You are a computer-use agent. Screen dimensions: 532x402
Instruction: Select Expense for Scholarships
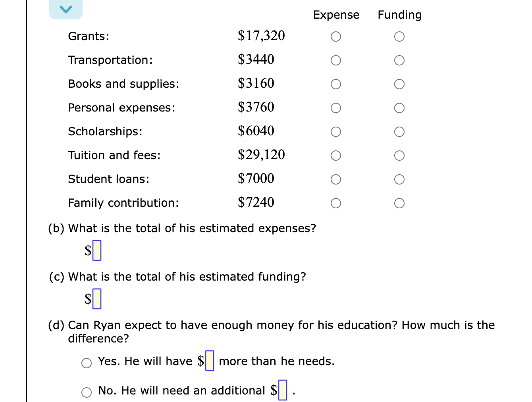(x=335, y=131)
